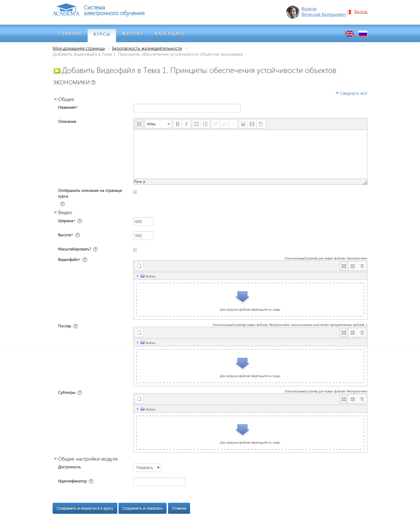The image size is (420, 520).
Task: Open the Журнал tab
Action: (132, 34)
